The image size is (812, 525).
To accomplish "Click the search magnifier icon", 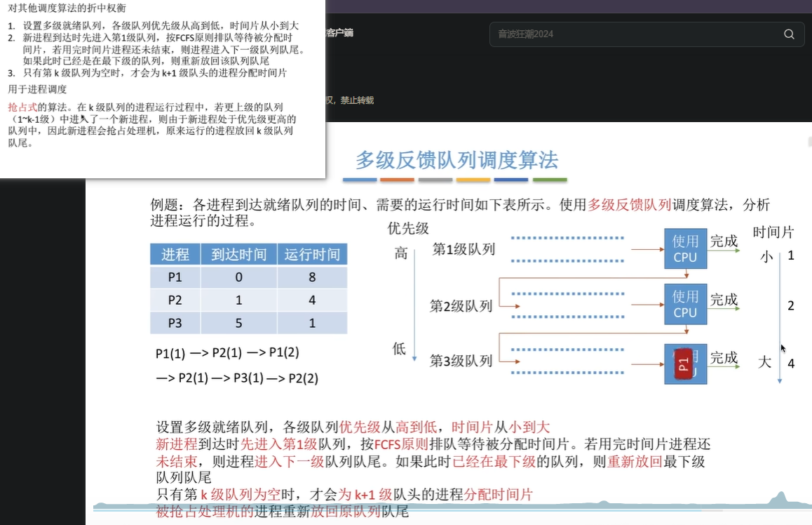I will 788,34.
